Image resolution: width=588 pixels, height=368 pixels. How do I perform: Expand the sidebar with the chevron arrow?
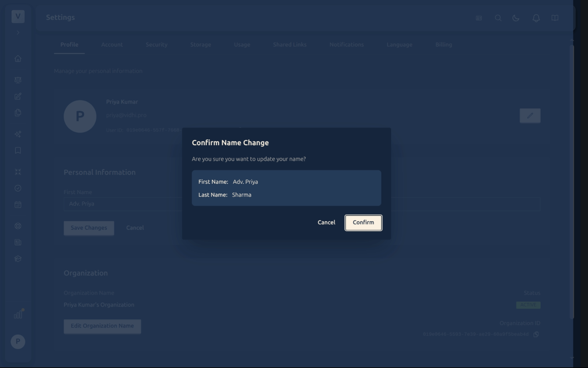[18, 33]
